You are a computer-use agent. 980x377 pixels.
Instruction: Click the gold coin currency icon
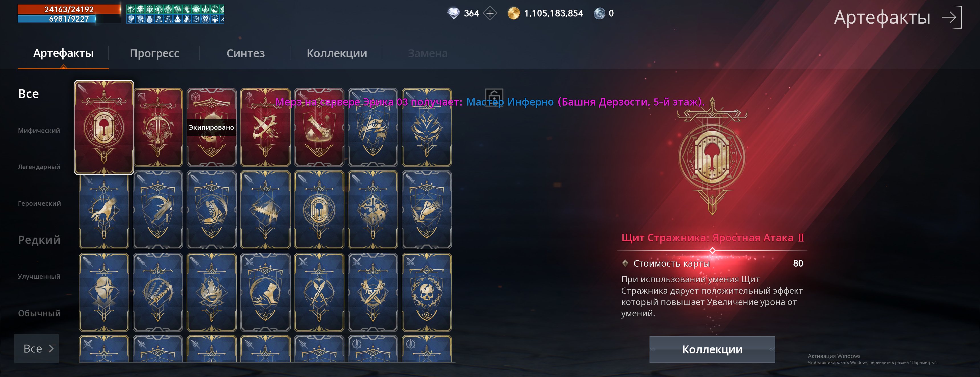click(514, 14)
